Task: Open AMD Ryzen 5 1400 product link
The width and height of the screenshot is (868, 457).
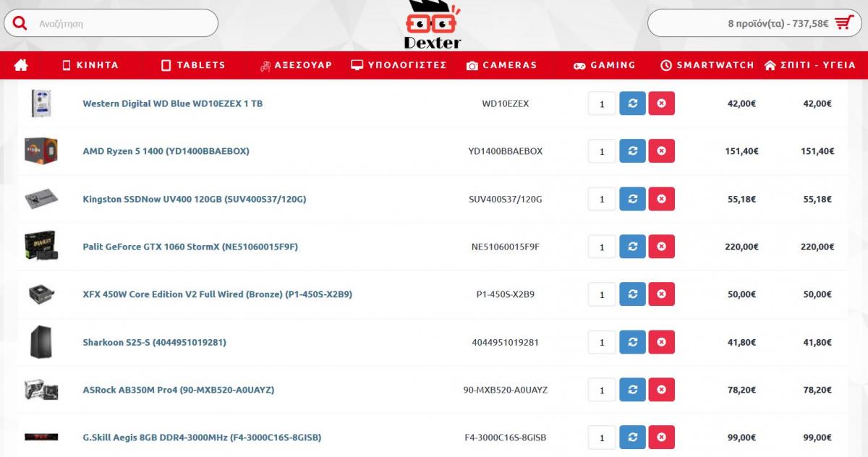Action: [x=166, y=151]
